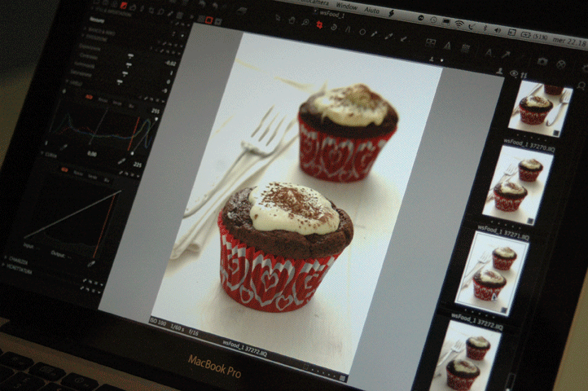This screenshot has height=391, width=588.
Task: Click the menu bar clock mer 22.18
Action: tap(569, 42)
